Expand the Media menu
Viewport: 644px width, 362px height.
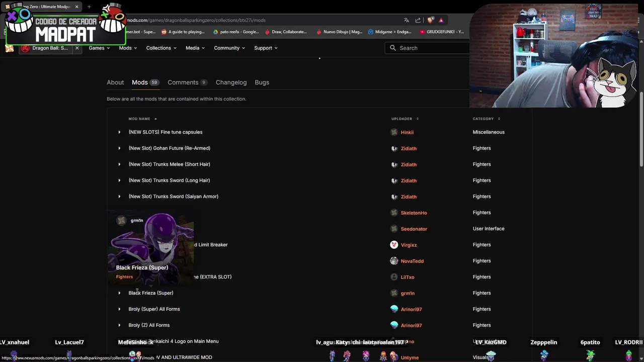pyautogui.click(x=195, y=48)
